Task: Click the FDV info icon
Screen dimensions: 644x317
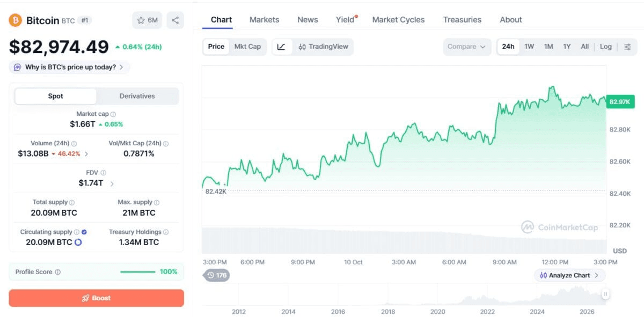Action: 103,173
